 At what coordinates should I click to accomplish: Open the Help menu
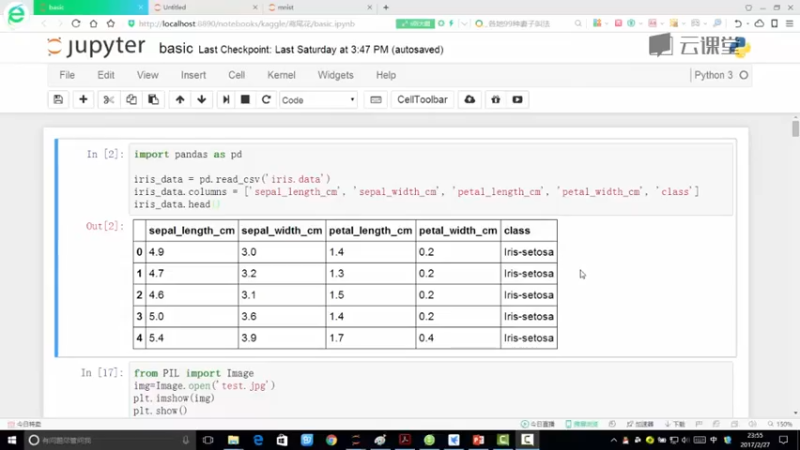(386, 75)
